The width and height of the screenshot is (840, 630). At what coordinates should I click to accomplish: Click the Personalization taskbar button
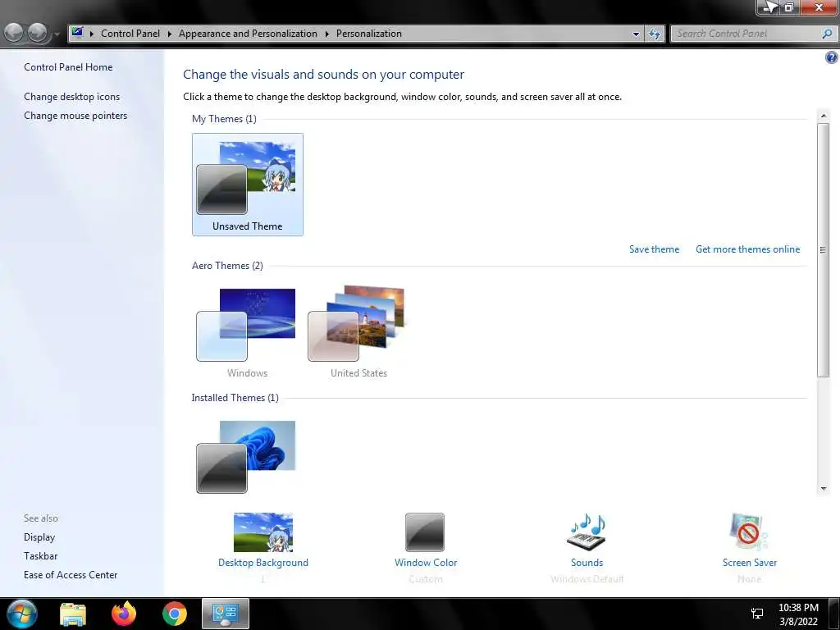(226, 614)
